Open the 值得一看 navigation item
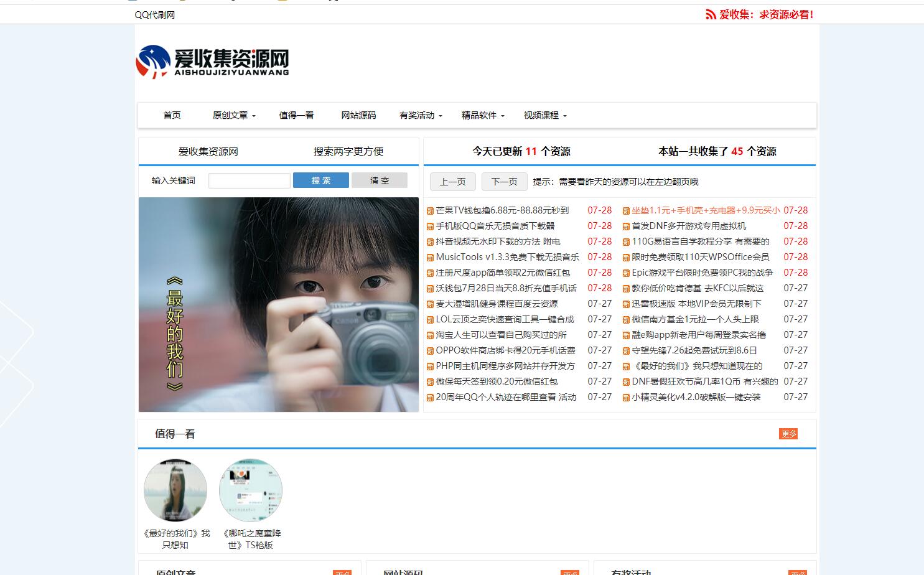This screenshot has width=924, height=575. tap(296, 115)
